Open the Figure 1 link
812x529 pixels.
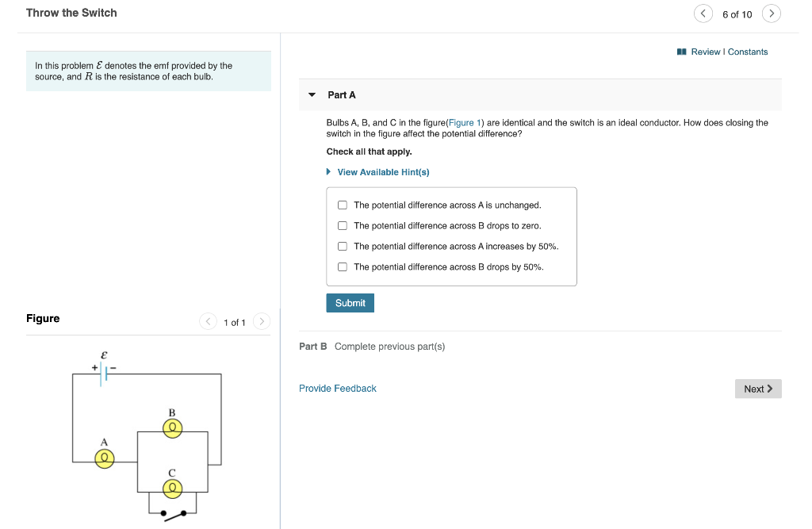coord(461,123)
